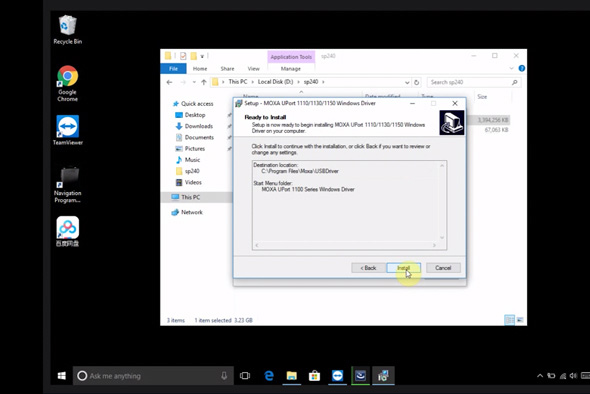Image resolution: width=590 pixels, height=394 pixels.
Task: Open the recent locations dropdown arrow
Action: (x=194, y=82)
